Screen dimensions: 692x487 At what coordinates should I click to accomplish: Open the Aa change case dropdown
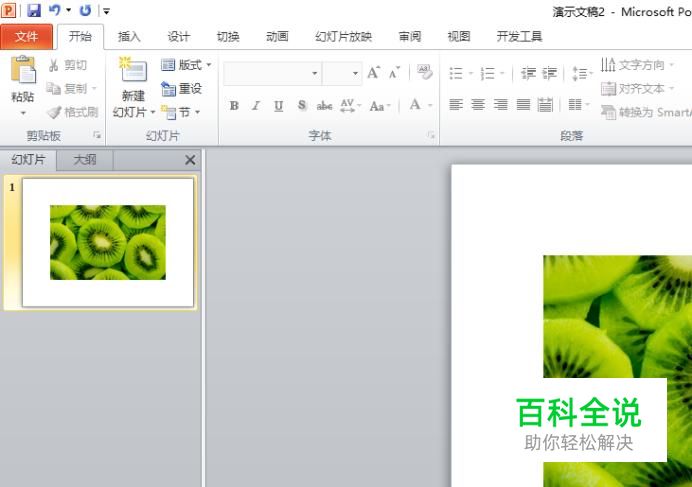[x=380, y=106]
